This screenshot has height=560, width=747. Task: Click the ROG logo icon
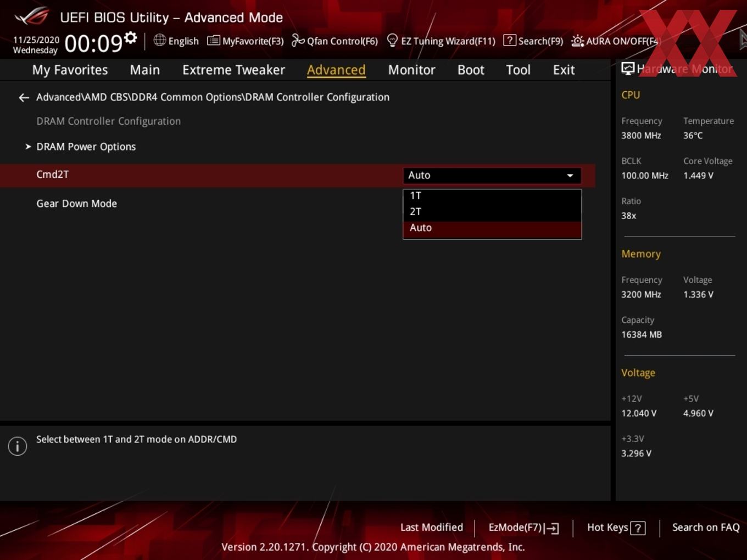pyautogui.click(x=31, y=16)
